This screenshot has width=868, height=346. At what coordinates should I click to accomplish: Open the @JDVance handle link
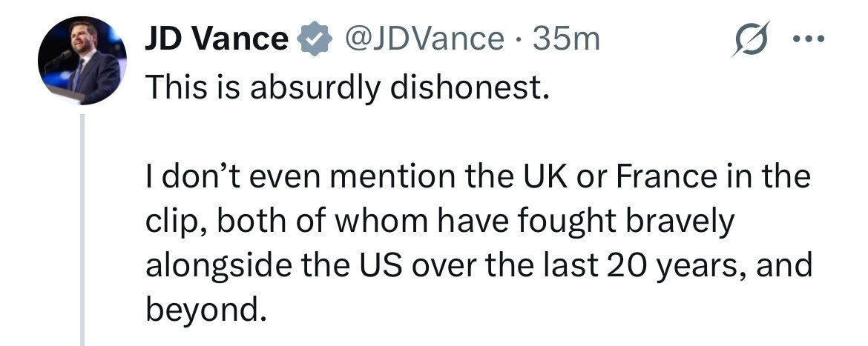pos(424,39)
